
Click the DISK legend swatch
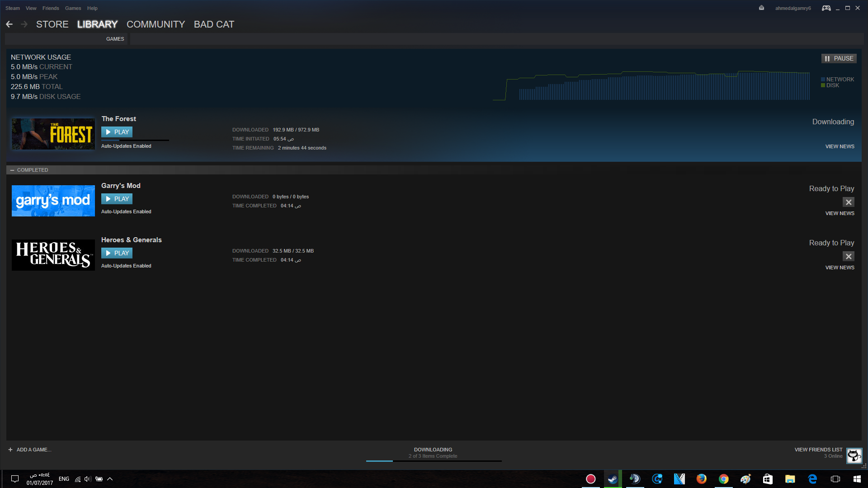823,85
